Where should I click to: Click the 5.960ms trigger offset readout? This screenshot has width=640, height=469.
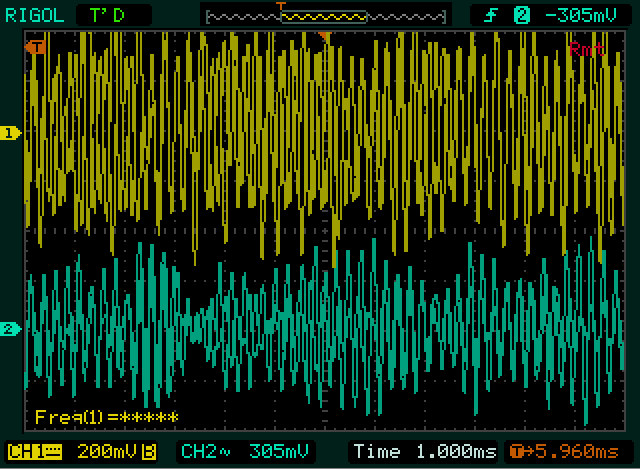click(x=582, y=452)
